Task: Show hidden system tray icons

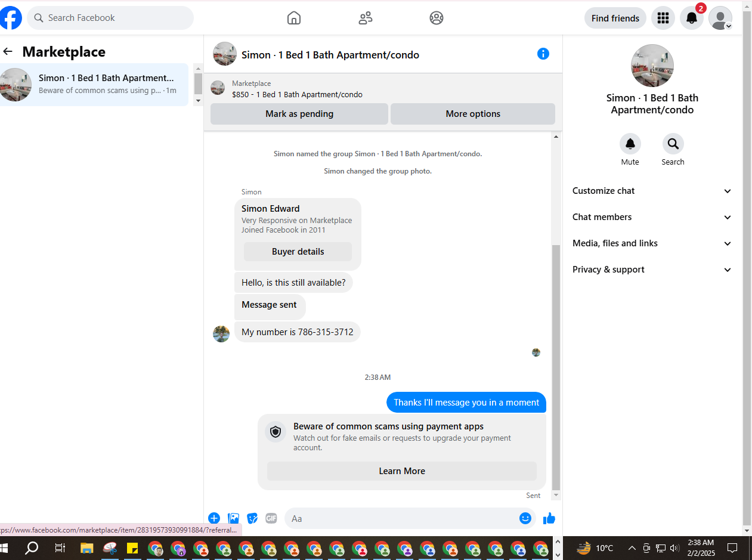Action: point(632,548)
